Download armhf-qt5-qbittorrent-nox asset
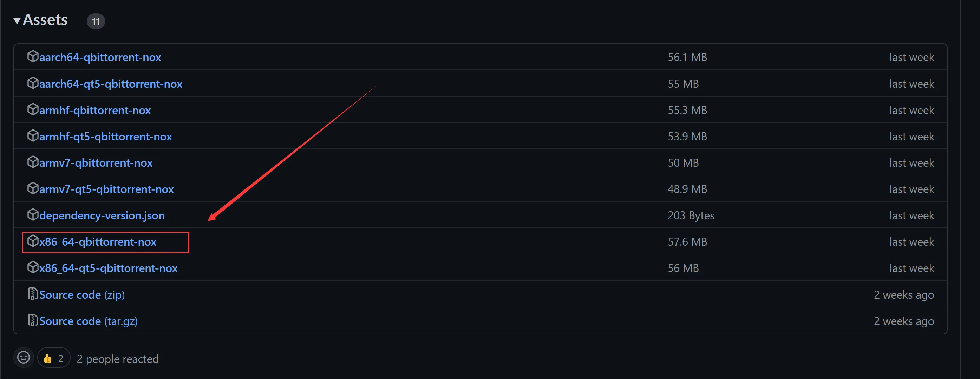The height and width of the screenshot is (379, 980). [x=105, y=137]
